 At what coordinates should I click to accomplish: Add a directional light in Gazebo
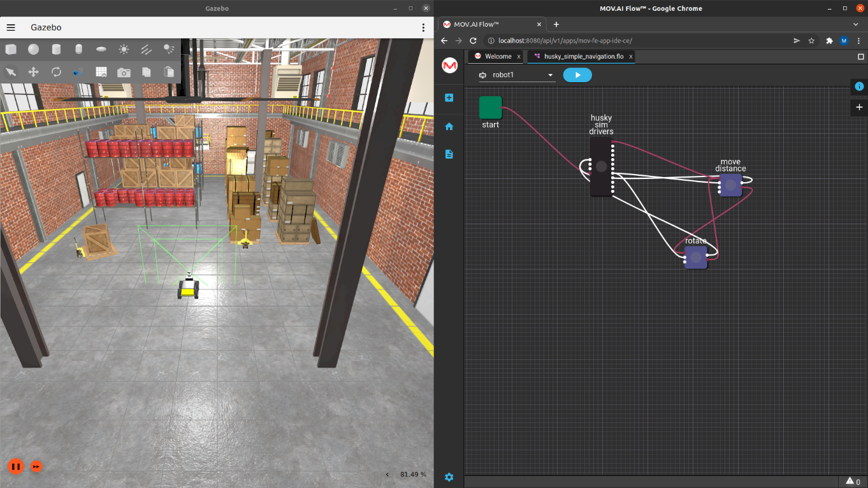(x=146, y=49)
